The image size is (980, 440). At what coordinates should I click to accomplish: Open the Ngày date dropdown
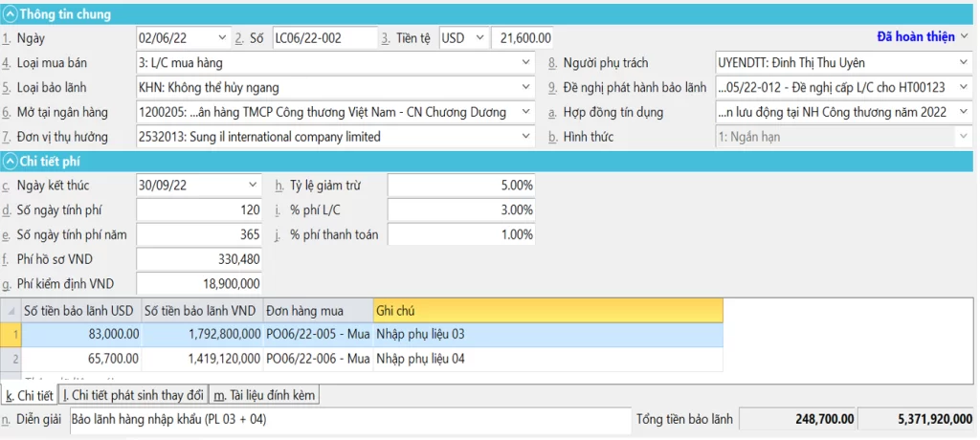(220, 38)
